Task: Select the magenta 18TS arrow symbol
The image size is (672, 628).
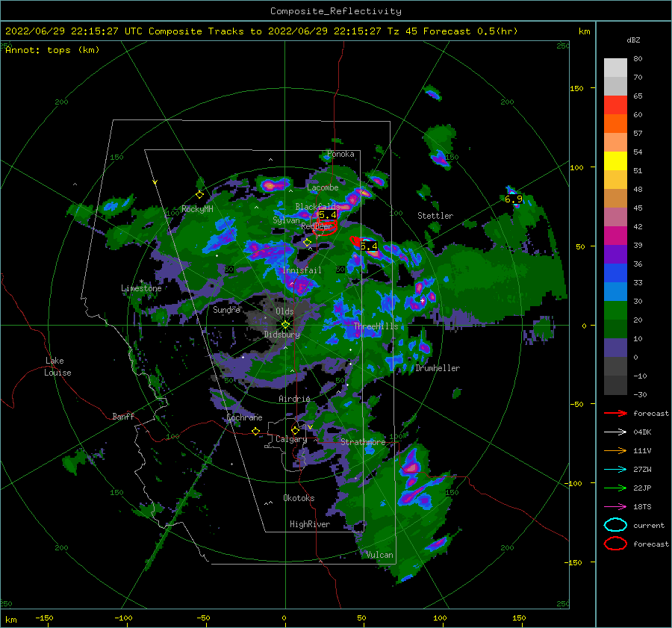Action: pyautogui.click(x=615, y=507)
